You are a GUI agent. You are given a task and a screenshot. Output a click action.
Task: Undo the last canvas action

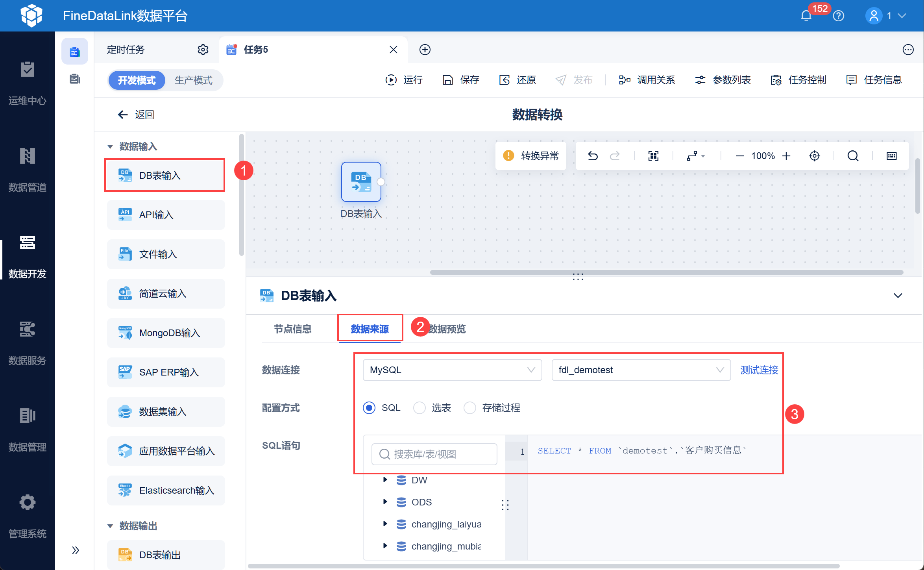(593, 156)
